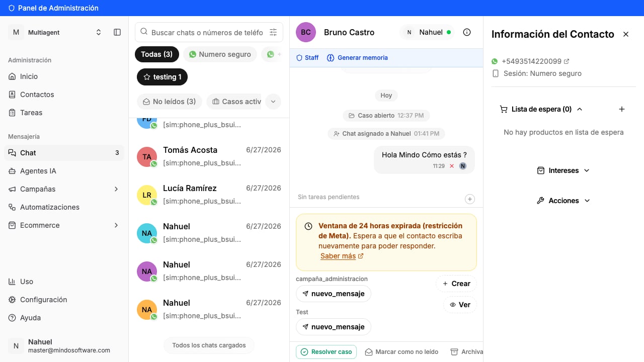Open the chat filter options icon
Viewport: 644px width, 362px height.
273,32
